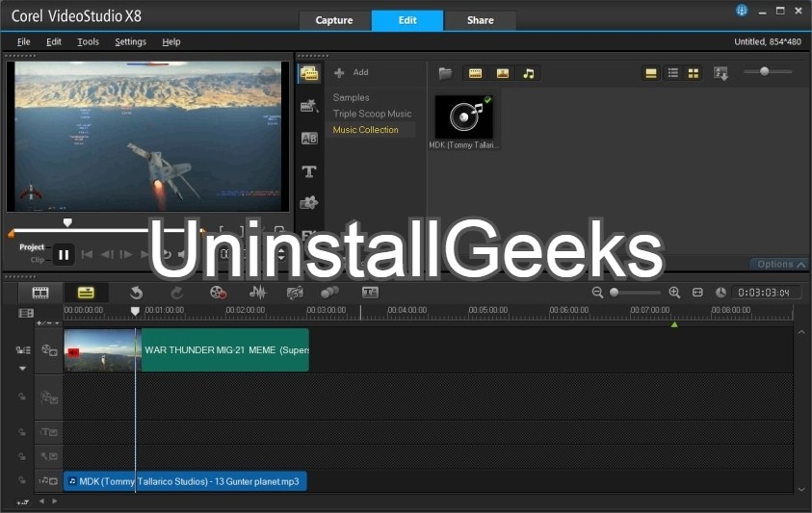Toggle the overlay track button
The image size is (812, 513).
click(49, 398)
